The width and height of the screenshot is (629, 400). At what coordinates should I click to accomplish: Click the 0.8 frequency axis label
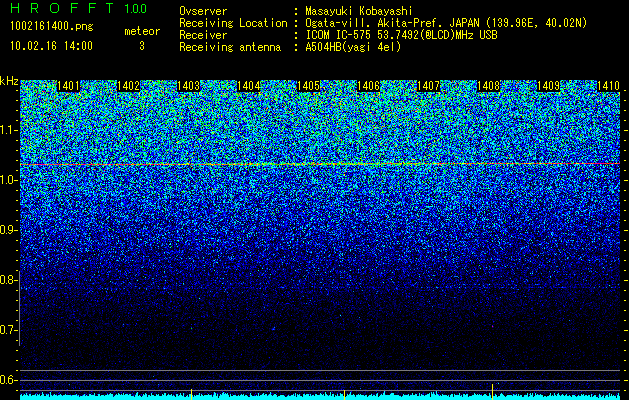(x=8, y=280)
